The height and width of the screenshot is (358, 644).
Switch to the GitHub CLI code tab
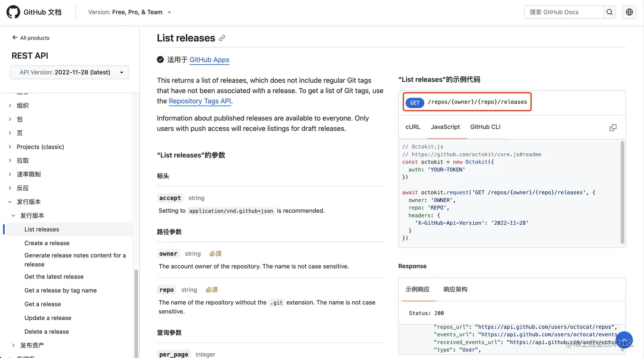(485, 127)
